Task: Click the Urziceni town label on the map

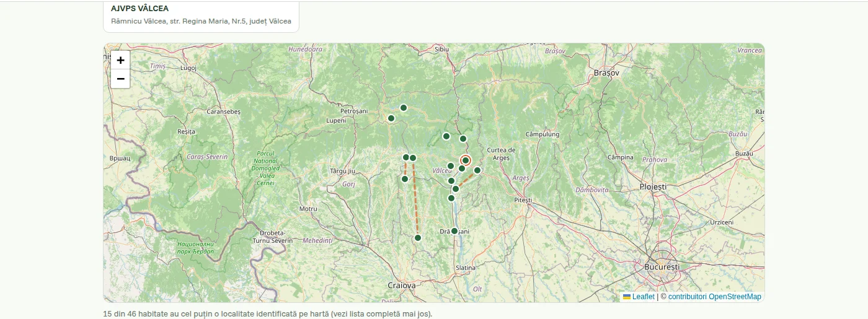Action: [x=722, y=222]
